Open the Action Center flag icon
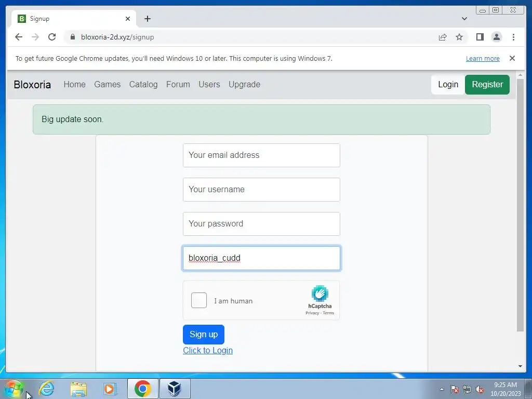The image size is (532, 399). (x=455, y=389)
